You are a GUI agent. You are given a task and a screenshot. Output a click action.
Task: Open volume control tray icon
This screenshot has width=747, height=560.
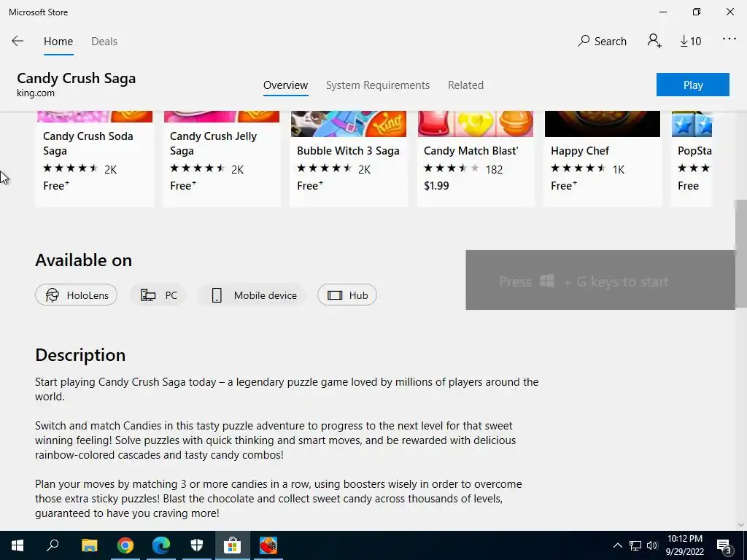(x=652, y=545)
